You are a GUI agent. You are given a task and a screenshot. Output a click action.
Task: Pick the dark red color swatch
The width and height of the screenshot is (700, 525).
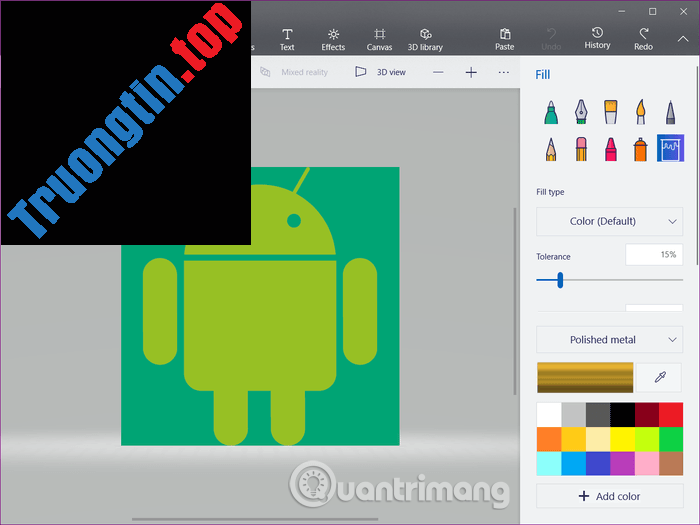click(647, 415)
